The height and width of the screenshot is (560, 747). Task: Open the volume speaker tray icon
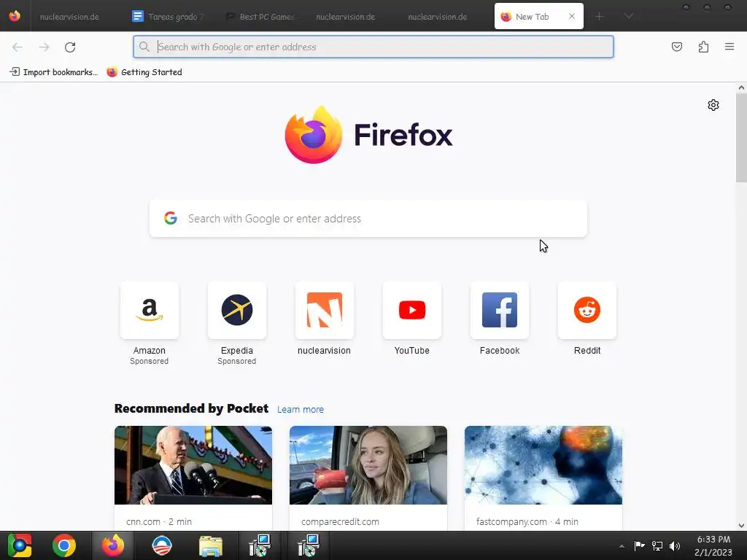tap(675, 545)
